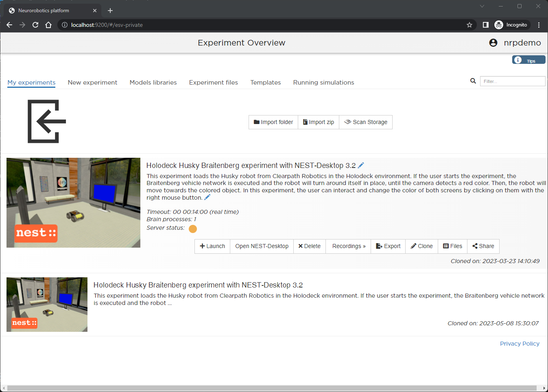Open the Running simulations tab
The image size is (548, 392).
click(x=323, y=82)
